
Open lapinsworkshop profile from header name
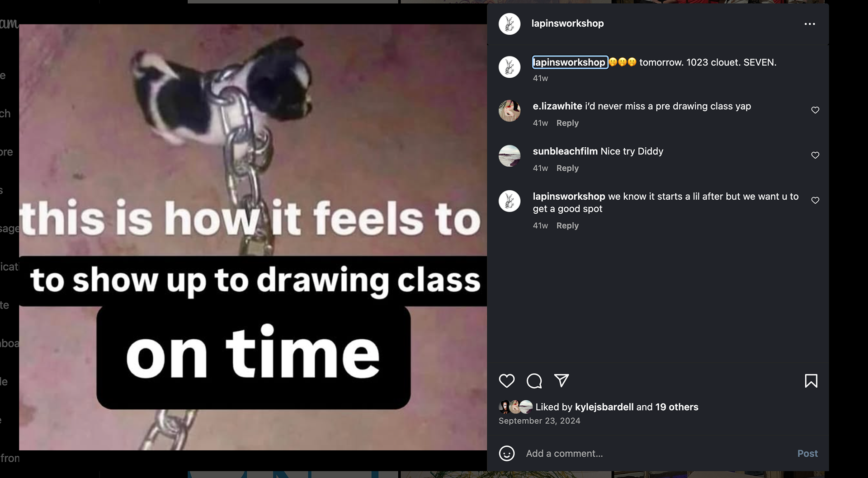pyautogui.click(x=567, y=23)
